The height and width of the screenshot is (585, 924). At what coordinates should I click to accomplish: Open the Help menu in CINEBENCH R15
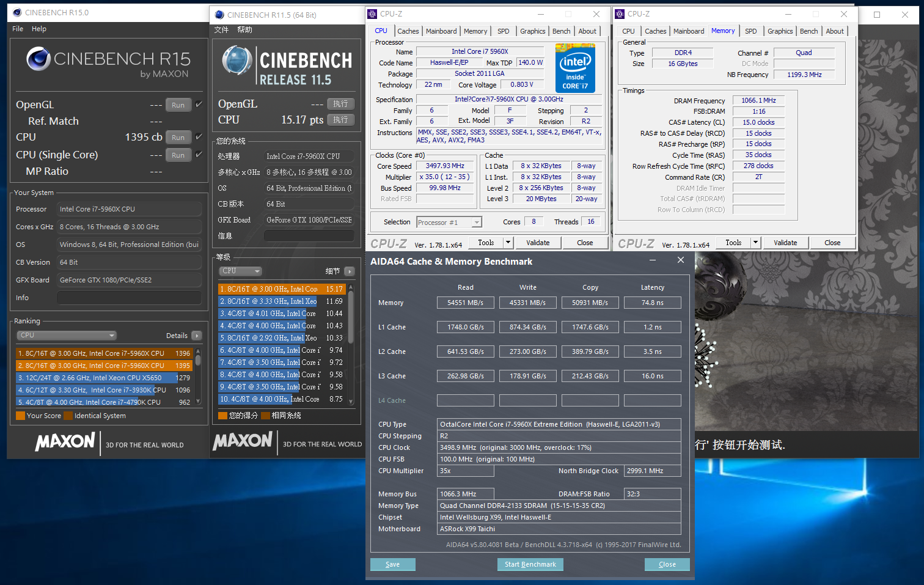pos(39,29)
